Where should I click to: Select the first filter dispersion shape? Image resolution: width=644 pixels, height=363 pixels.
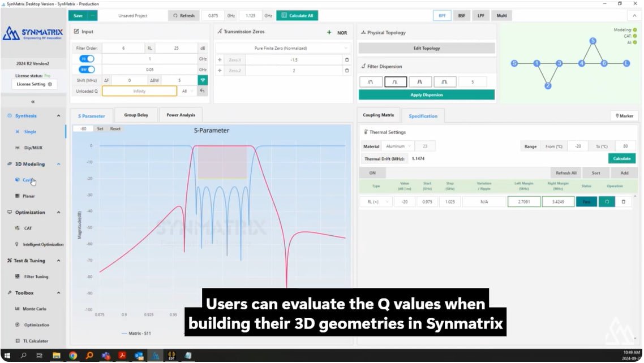pos(371,82)
